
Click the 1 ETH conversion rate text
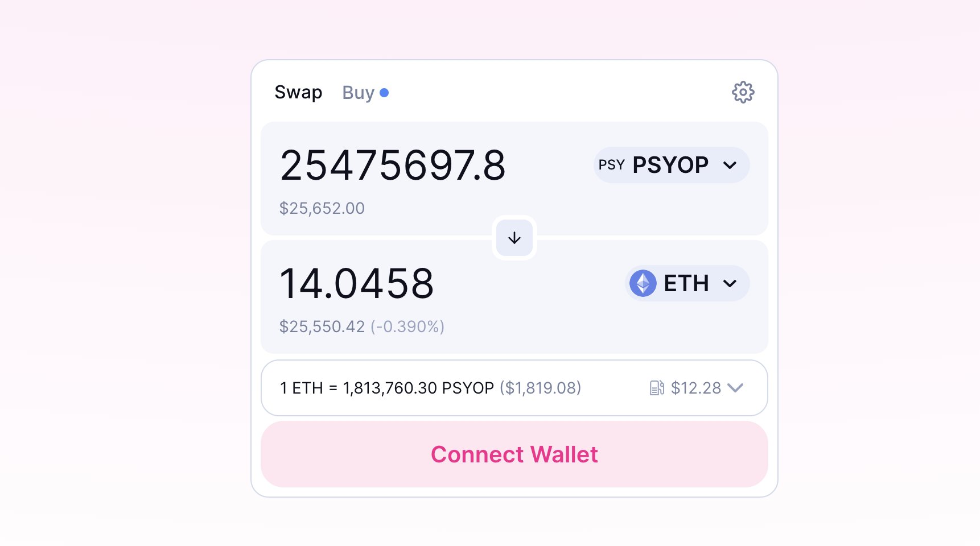(x=430, y=388)
